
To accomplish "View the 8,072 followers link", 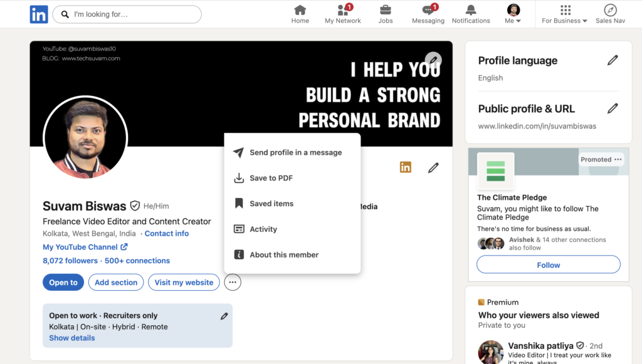I will [x=70, y=261].
